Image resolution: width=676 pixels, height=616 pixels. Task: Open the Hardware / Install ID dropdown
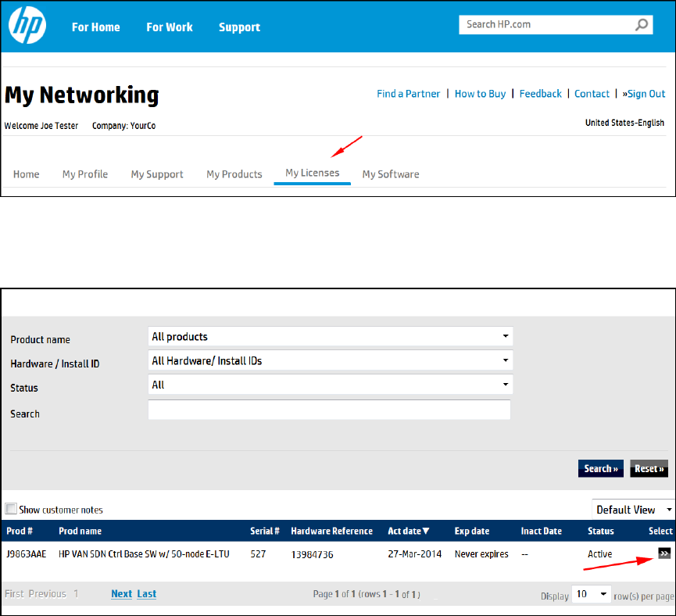tap(331, 360)
